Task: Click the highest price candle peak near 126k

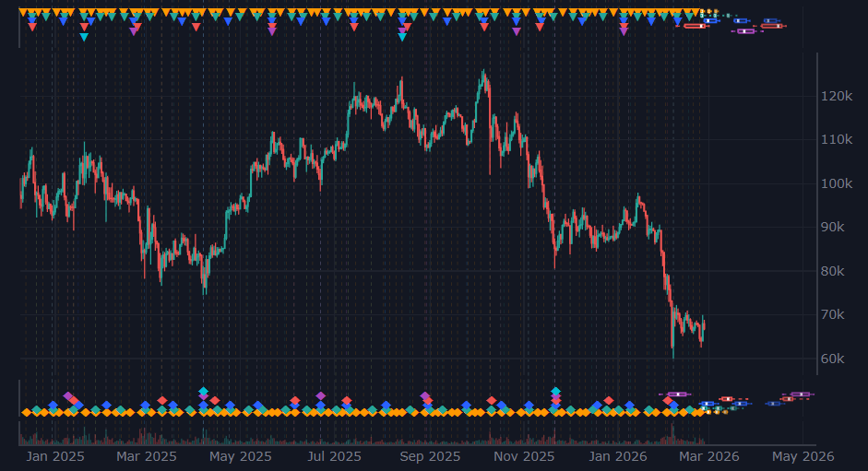Action: (x=483, y=70)
